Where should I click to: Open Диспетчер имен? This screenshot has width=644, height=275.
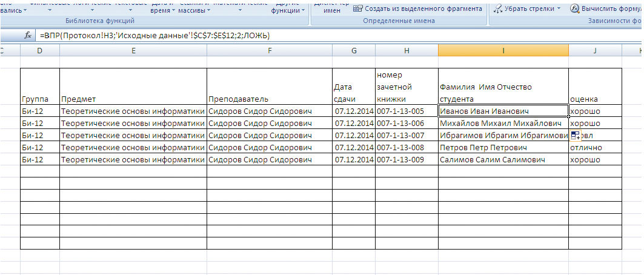(x=332, y=7)
